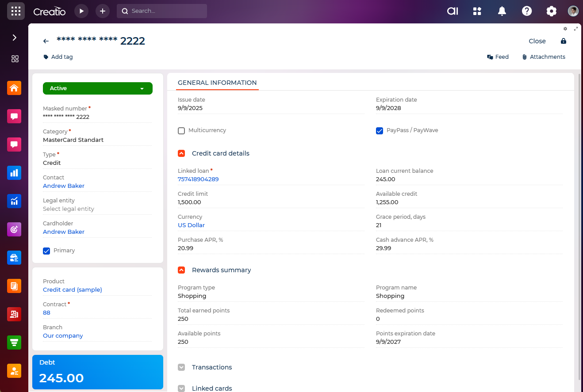This screenshot has width=583, height=392.
Task: Click the lock icon next to Close
Action: [564, 41]
